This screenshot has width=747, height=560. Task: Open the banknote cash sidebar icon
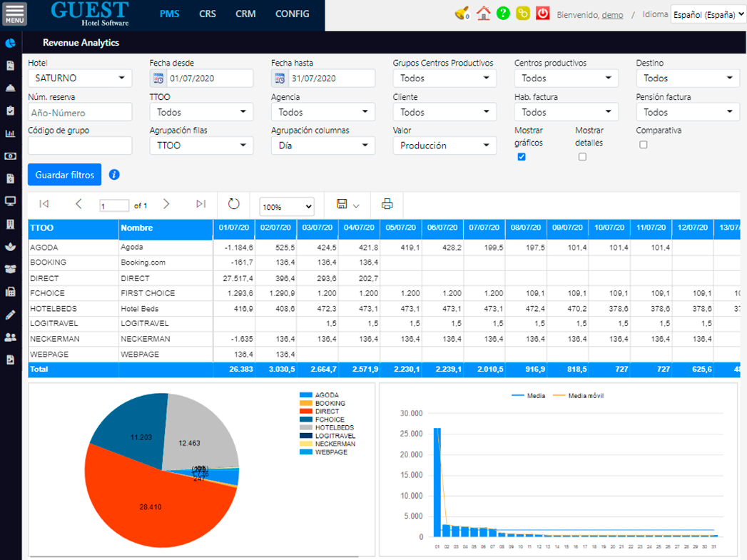[10, 156]
